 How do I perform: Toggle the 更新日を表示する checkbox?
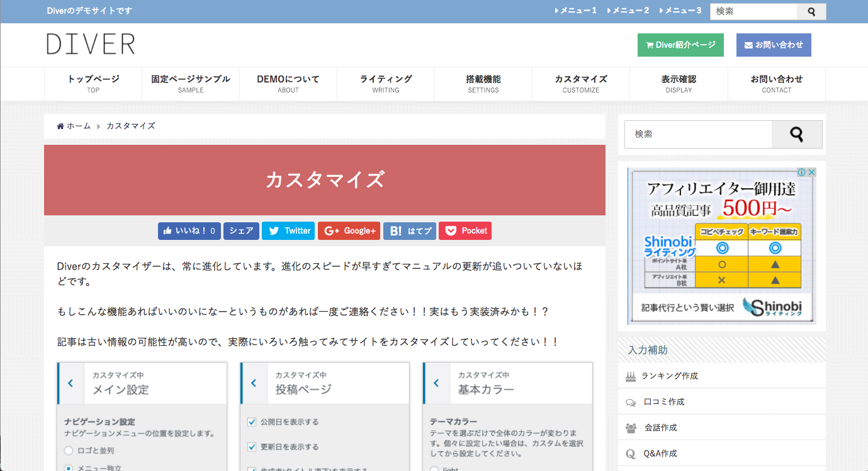[252, 447]
